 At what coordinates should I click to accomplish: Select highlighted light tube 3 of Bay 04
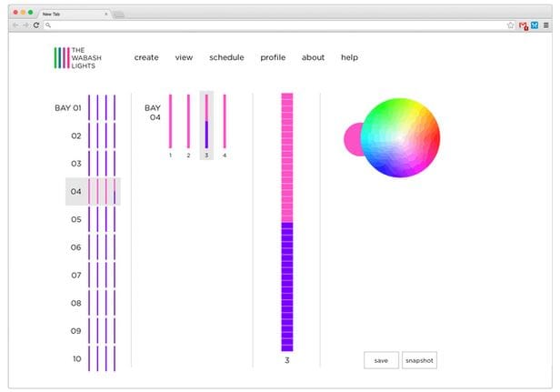coord(206,126)
